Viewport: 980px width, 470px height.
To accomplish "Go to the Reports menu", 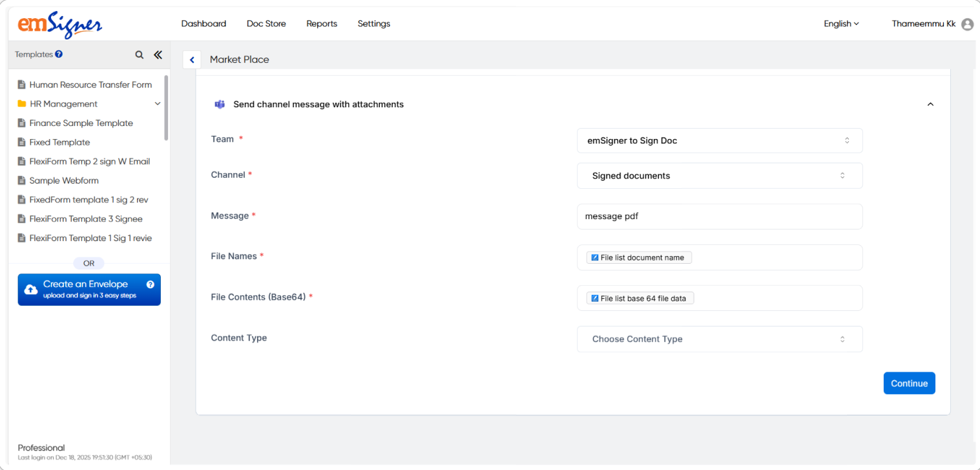I will [x=322, y=24].
